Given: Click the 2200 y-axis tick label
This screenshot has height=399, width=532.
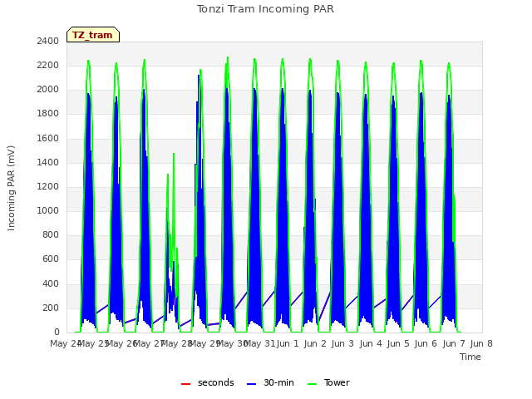Looking at the screenshot, I should [x=48, y=65].
